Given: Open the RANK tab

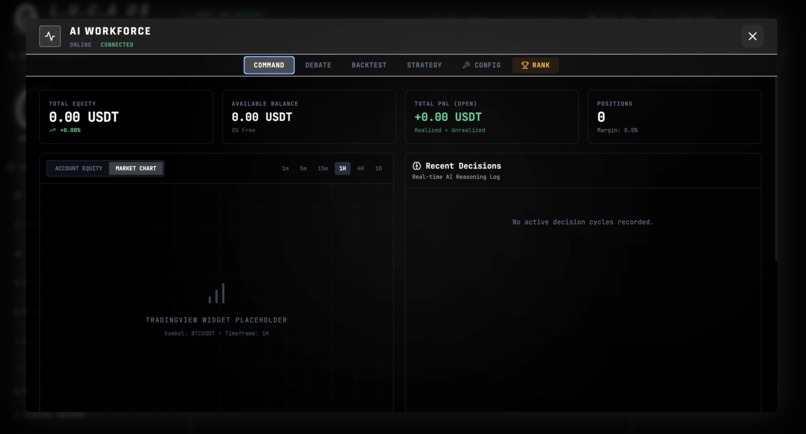Looking at the screenshot, I should [535, 65].
